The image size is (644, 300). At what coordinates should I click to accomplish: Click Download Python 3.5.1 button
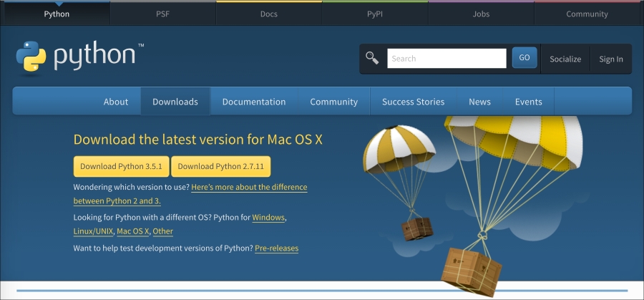(x=121, y=166)
